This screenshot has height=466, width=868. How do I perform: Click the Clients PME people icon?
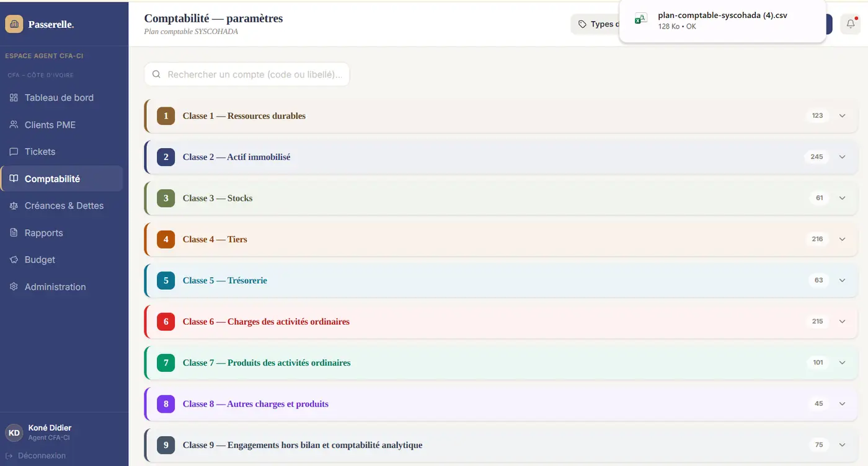pos(14,125)
